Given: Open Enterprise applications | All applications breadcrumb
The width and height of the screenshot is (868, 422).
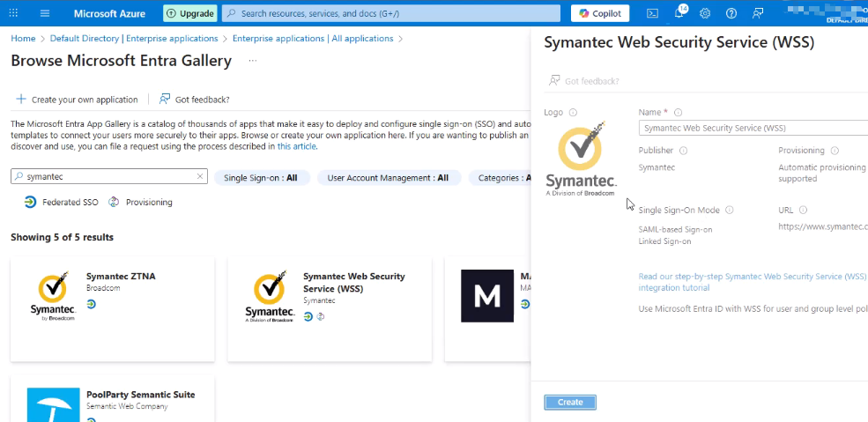Looking at the screenshot, I should [x=313, y=38].
